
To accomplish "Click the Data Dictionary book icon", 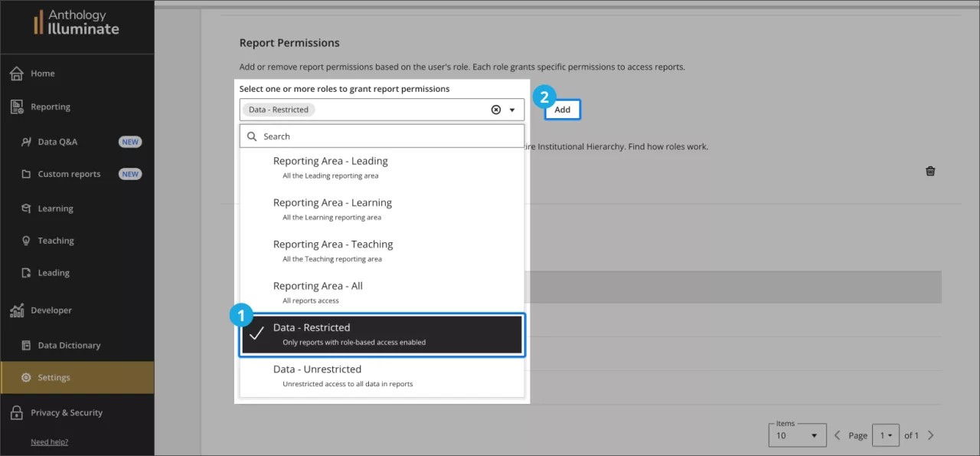I will (24, 345).
